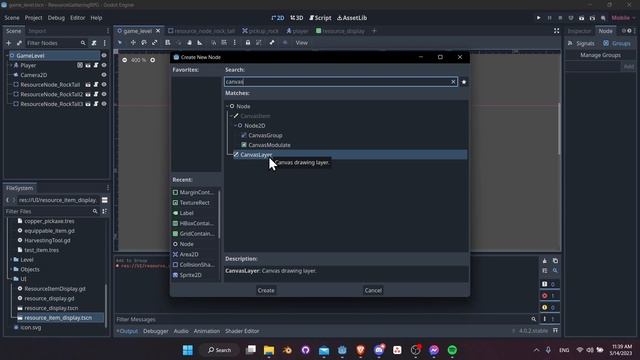Open the Project menu
Screen dimensions: 640x360
click(33, 18)
